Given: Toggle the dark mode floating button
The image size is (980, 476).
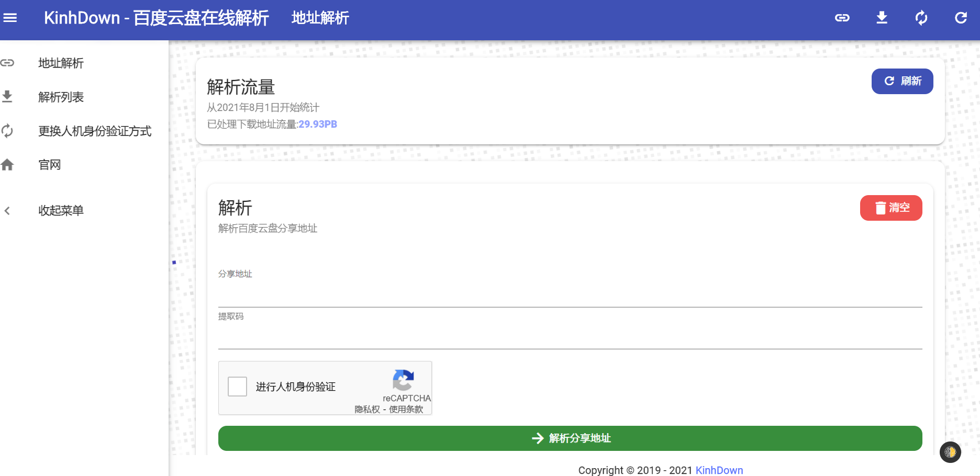Looking at the screenshot, I should point(950,452).
